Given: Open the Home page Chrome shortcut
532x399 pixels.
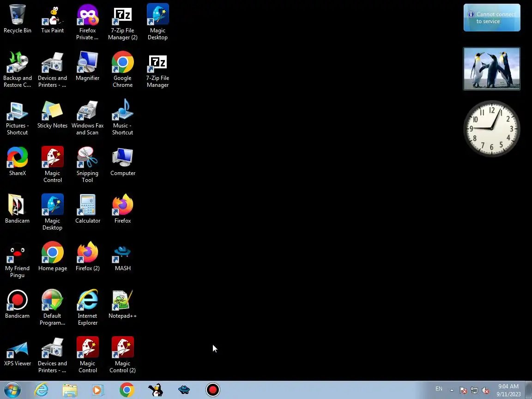Looking at the screenshot, I should coord(52,256).
